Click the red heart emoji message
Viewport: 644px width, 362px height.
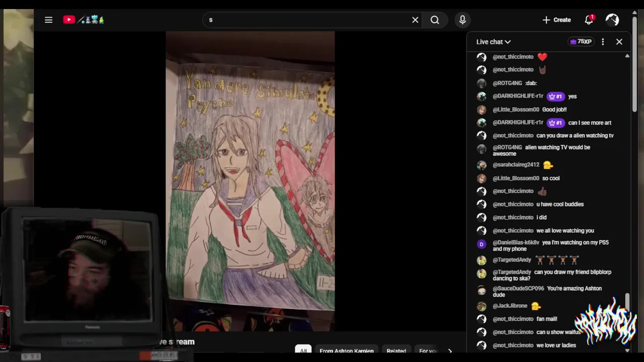(x=542, y=57)
